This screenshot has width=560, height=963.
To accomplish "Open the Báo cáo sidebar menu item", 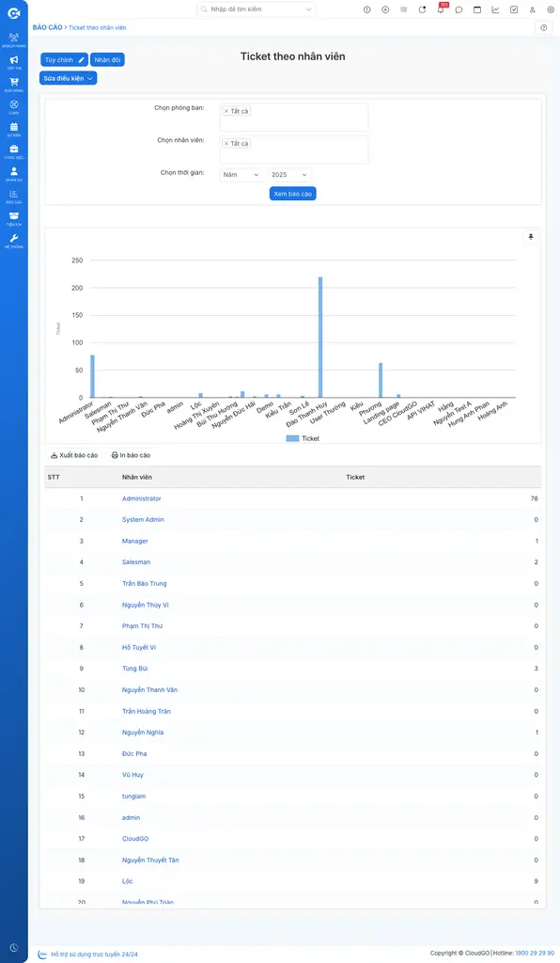I will [13, 196].
